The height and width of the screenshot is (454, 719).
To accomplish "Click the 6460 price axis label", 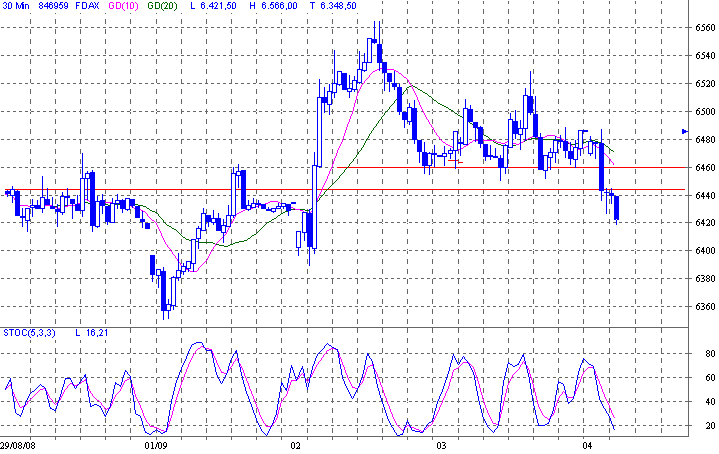I will [x=705, y=168].
